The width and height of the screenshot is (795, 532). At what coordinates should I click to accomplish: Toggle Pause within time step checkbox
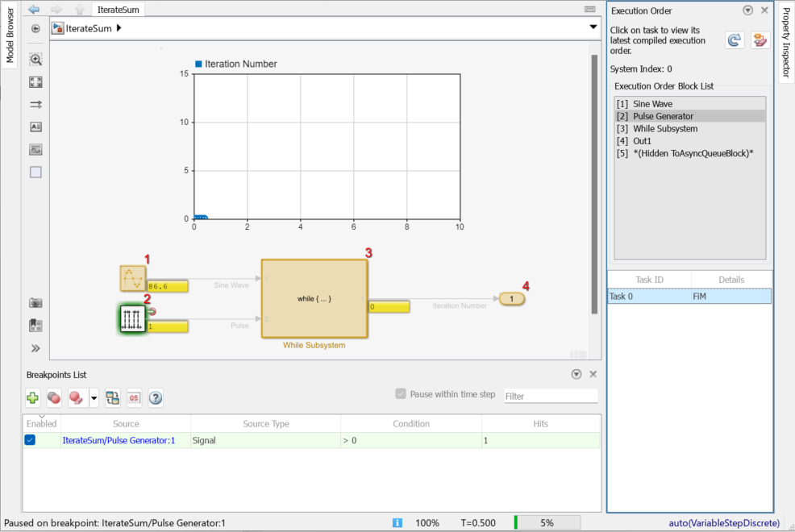pyautogui.click(x=401, y=394)
